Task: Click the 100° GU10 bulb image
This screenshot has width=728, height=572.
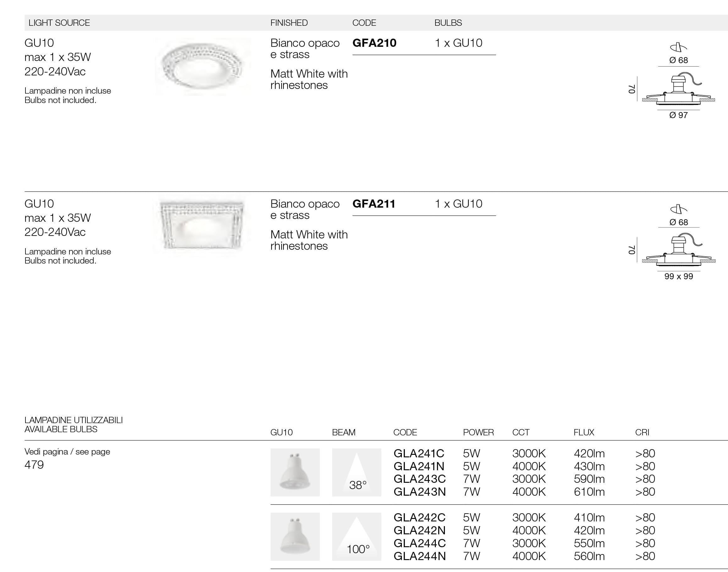Action: point(295,536)
